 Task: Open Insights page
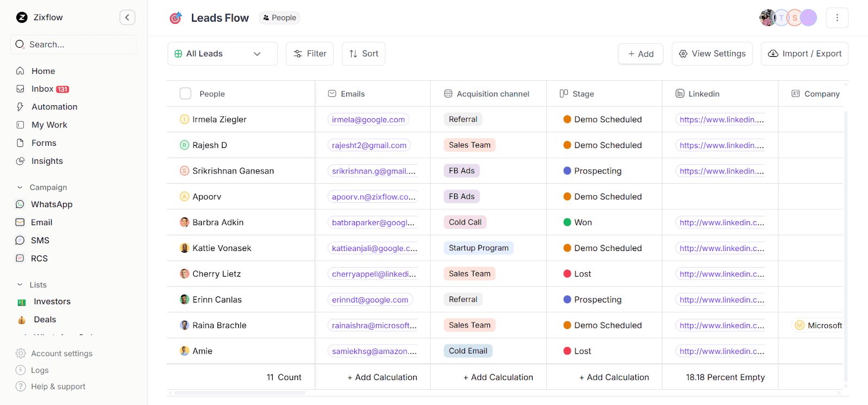(x=47, y=161)
